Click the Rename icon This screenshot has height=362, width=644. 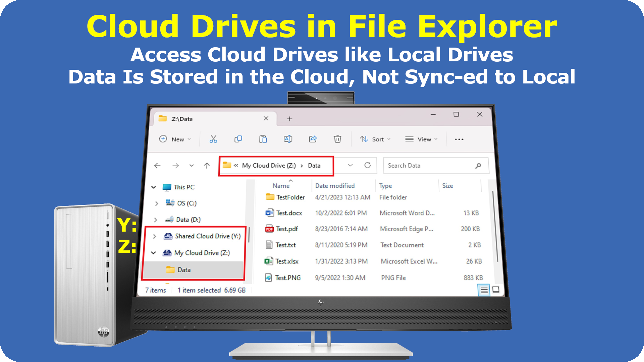click(x=288, y=139)
